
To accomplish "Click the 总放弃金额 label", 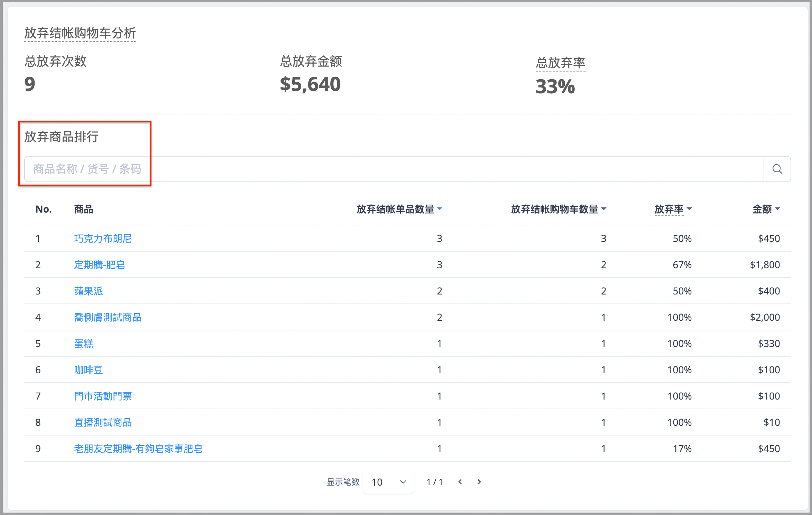I will pyautogui.click(x=311, y=62).
